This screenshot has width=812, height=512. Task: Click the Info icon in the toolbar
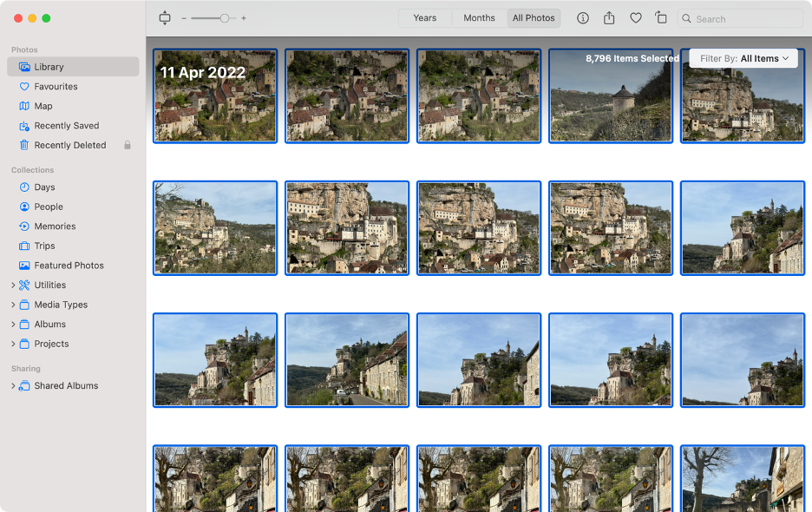point(582,17)
